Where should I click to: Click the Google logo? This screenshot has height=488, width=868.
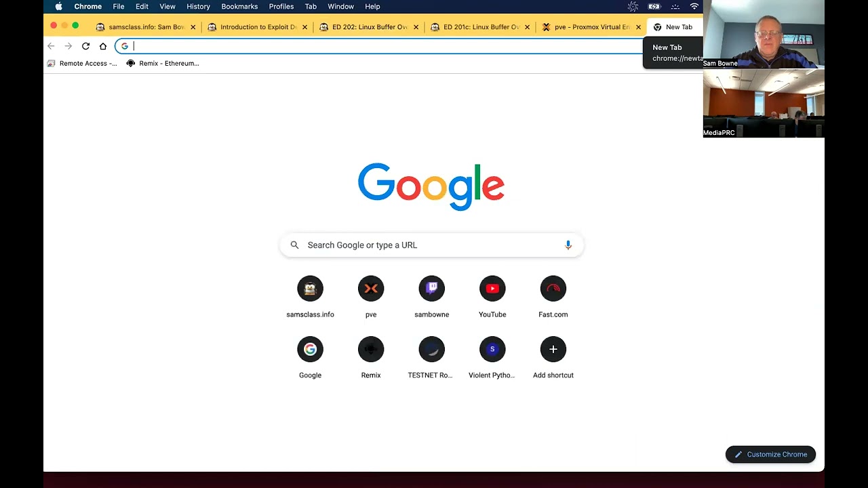[431, 186]
